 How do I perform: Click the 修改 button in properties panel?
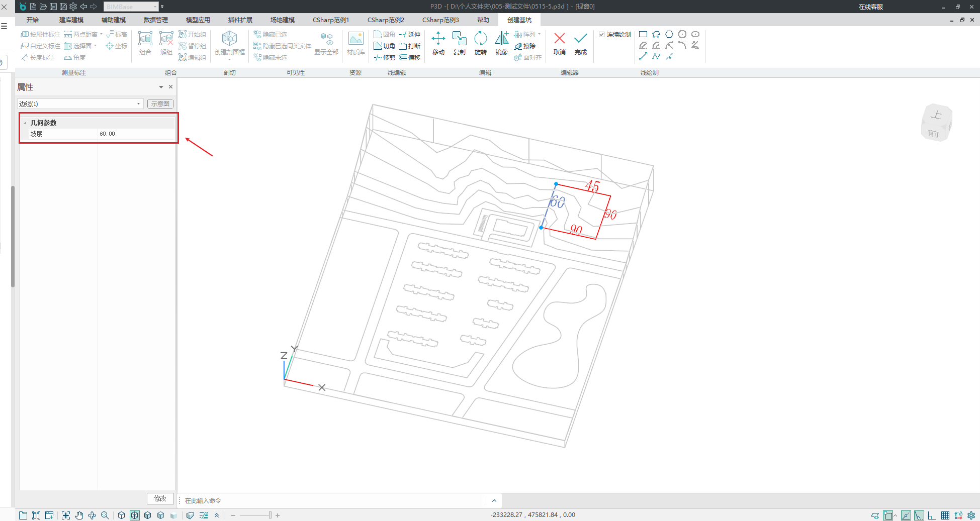(160, 498)
